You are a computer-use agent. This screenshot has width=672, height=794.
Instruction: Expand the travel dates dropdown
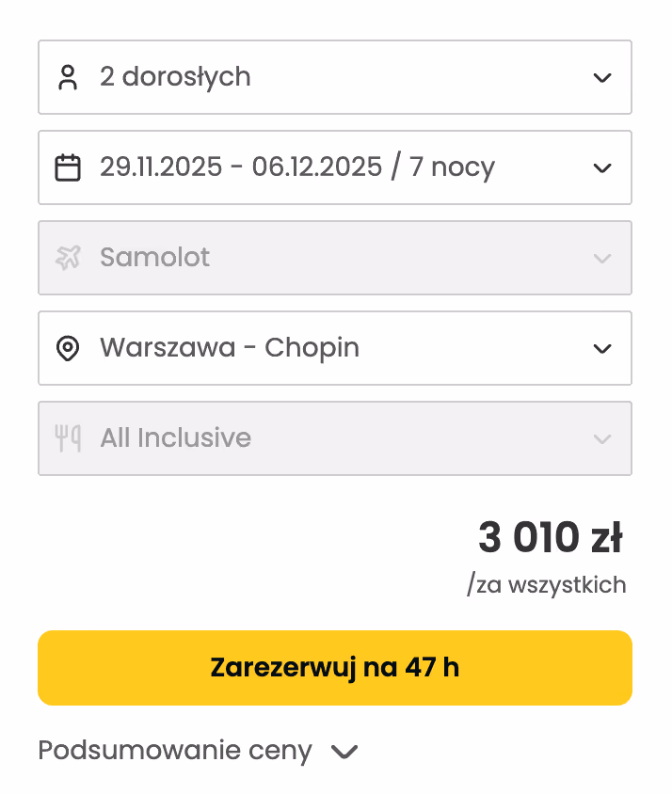602,167
